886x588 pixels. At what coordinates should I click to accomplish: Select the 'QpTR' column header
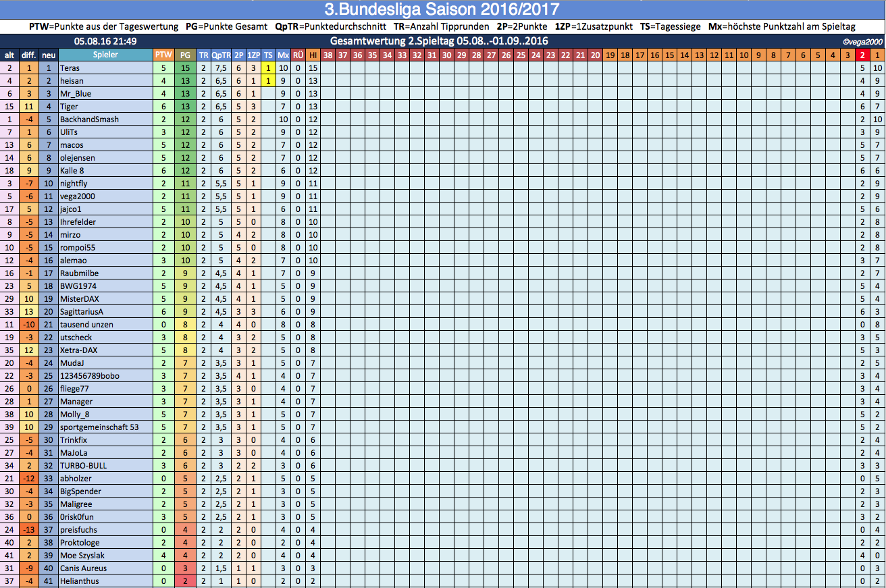pyautogui.click(x=220, y=55)
